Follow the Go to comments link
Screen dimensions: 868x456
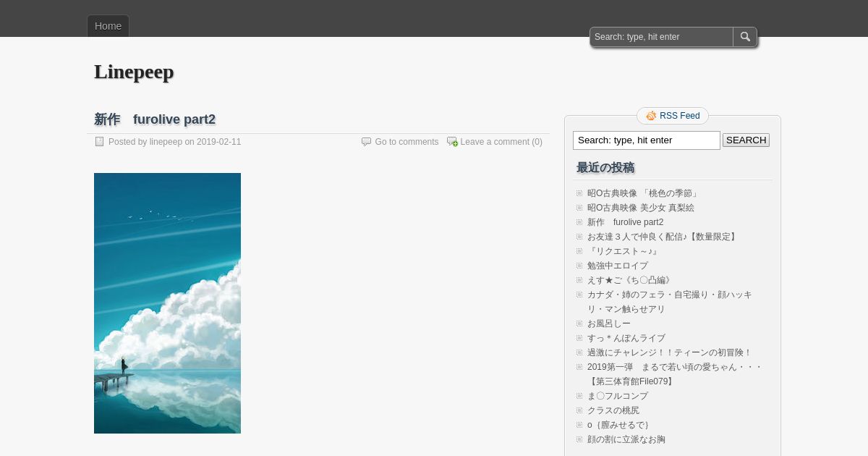[407, 142]
